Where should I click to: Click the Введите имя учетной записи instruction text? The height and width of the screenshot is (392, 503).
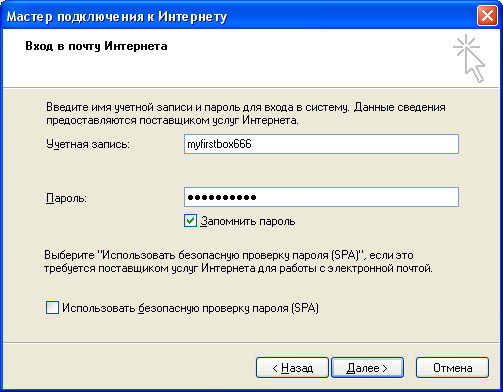pyautogui.click(x=246, y=114)
